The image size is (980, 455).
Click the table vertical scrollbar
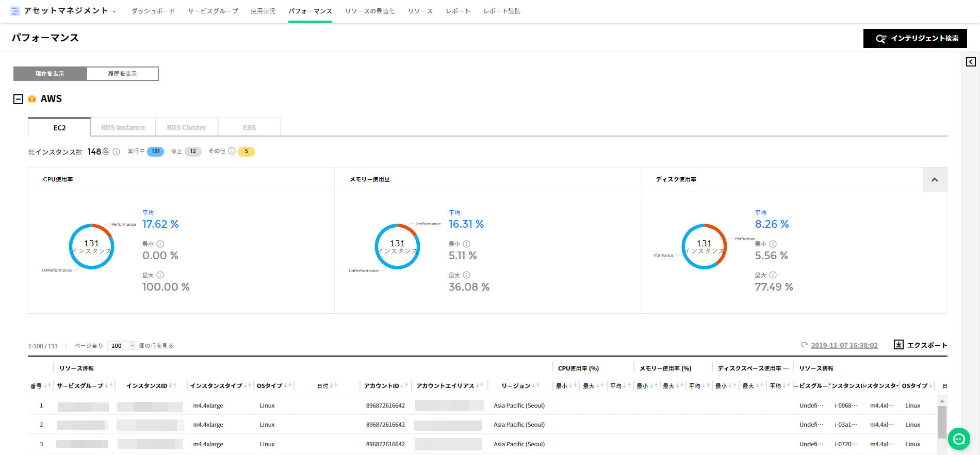coord(942,422)
